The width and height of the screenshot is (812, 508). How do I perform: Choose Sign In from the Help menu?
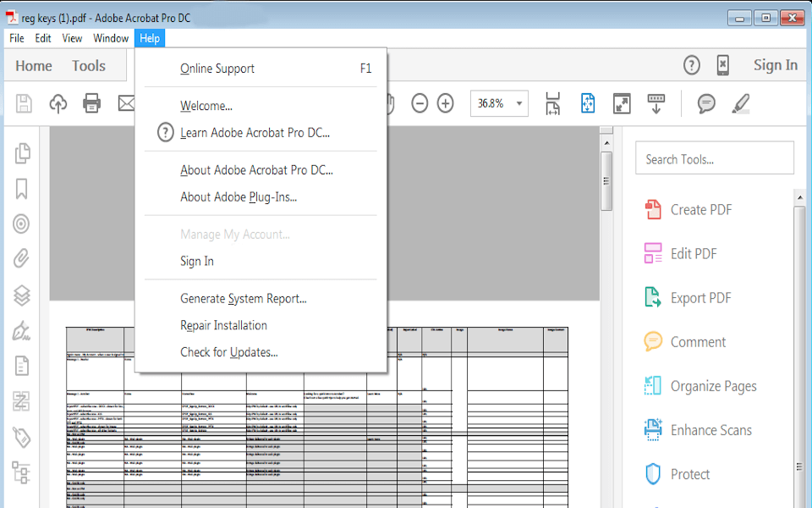(x=261, y=262)
